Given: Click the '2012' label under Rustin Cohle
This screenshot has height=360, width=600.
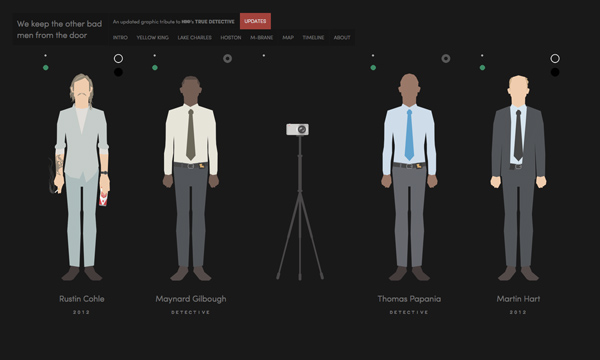Looking at the screenshot, I should tap(82, 312).
